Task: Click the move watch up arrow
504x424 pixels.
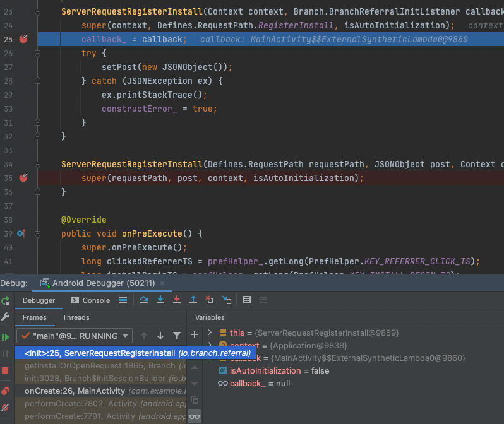Action: point(195,367)
